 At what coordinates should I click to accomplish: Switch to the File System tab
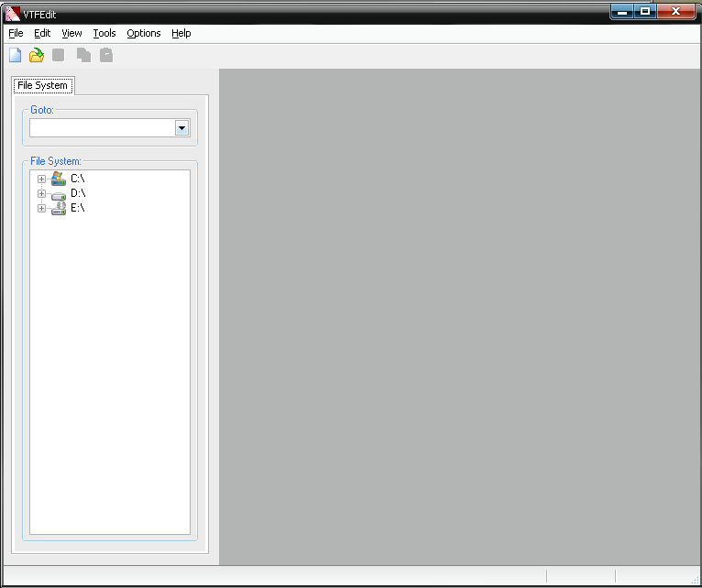[x=43, y=85]
